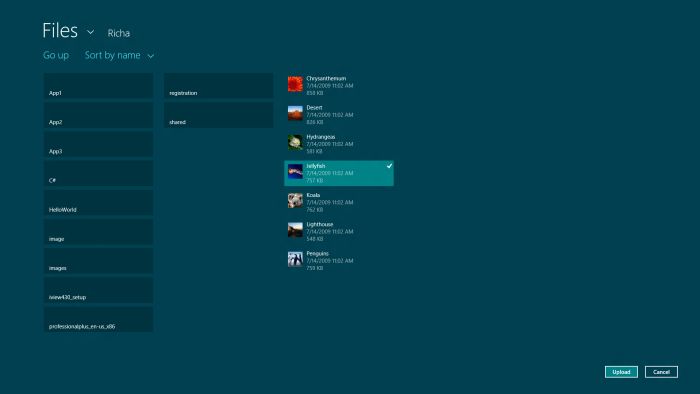Click the Cancel button
Image resolution: width=700 pixels, height=394 pixels.
point(661,372)
